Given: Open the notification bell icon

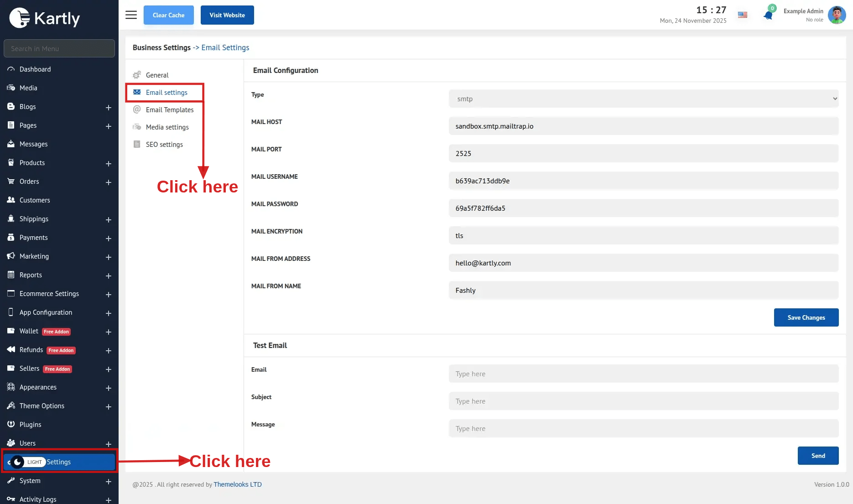Looking at the screenshot, I should click(768, 15).
